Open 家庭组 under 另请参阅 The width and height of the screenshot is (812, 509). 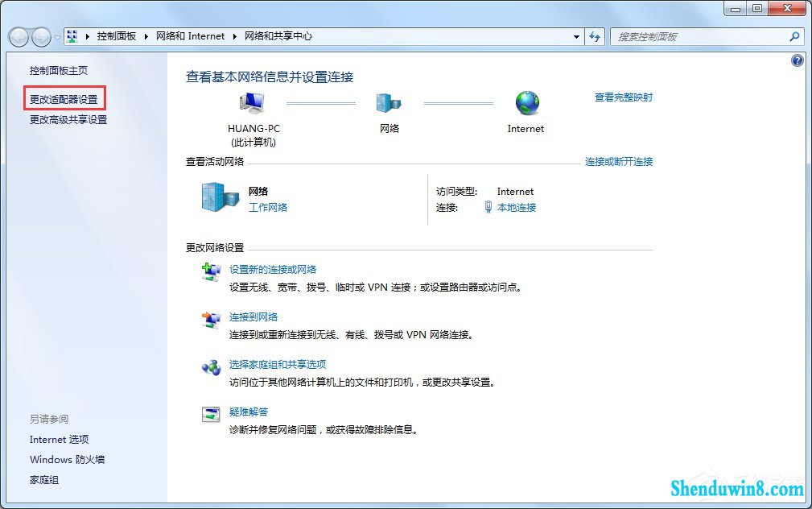tap(44, 480)
